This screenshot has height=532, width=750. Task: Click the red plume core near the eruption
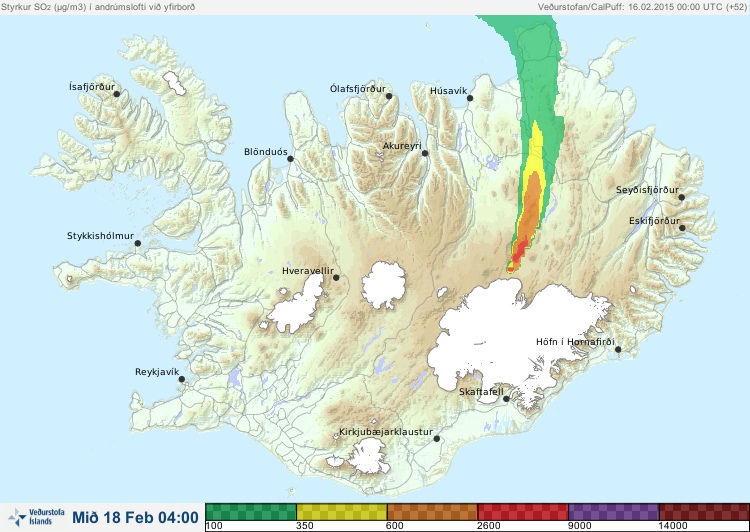[518, 254]
